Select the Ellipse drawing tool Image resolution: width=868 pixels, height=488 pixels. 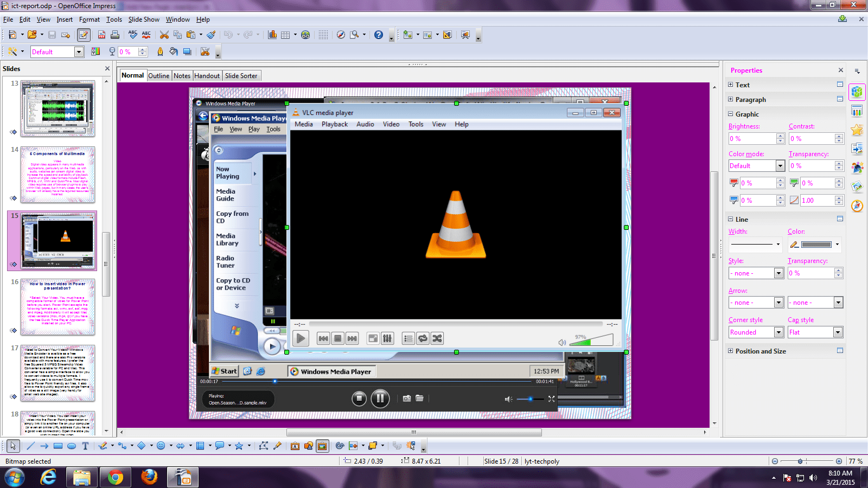[71, 446]
